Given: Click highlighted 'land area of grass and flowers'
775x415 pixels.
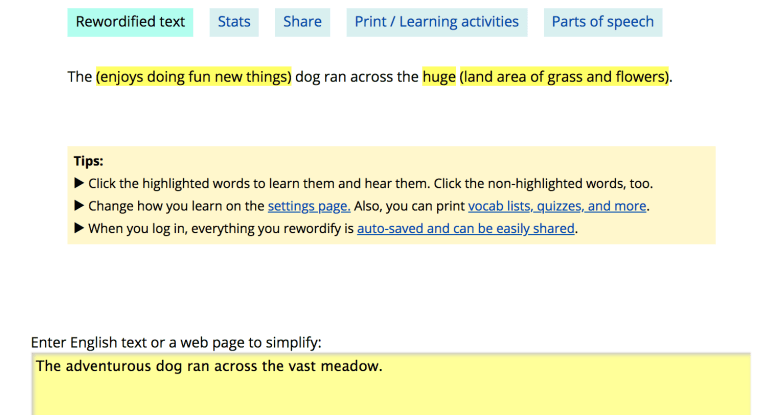Looking at the screenshot, I should tap(564, 77).
